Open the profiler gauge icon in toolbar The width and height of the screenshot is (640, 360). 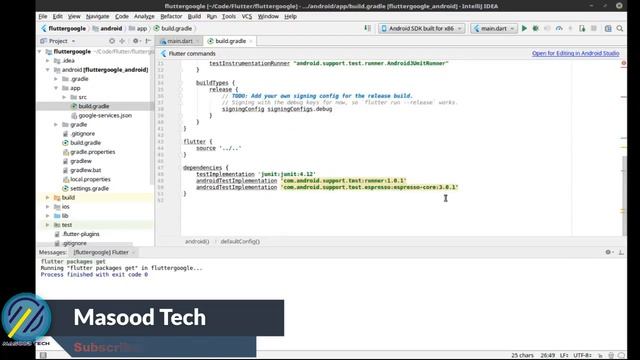tap(559, 28)
